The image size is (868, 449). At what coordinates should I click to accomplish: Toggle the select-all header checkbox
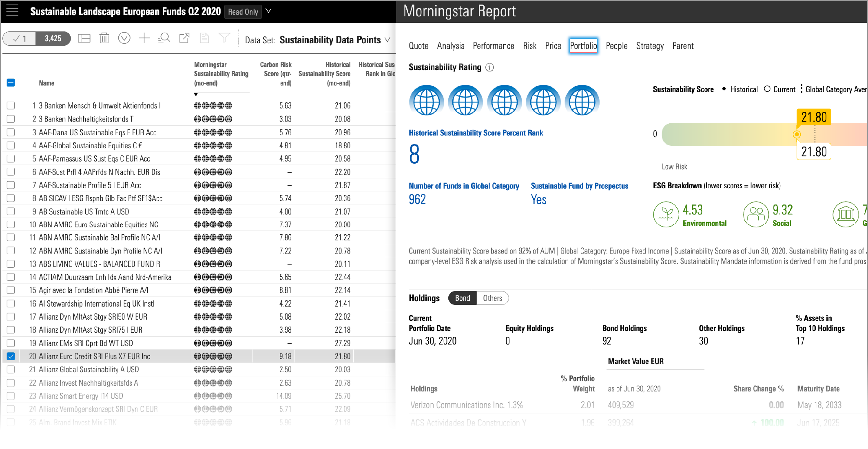click(x=11, y=83)
